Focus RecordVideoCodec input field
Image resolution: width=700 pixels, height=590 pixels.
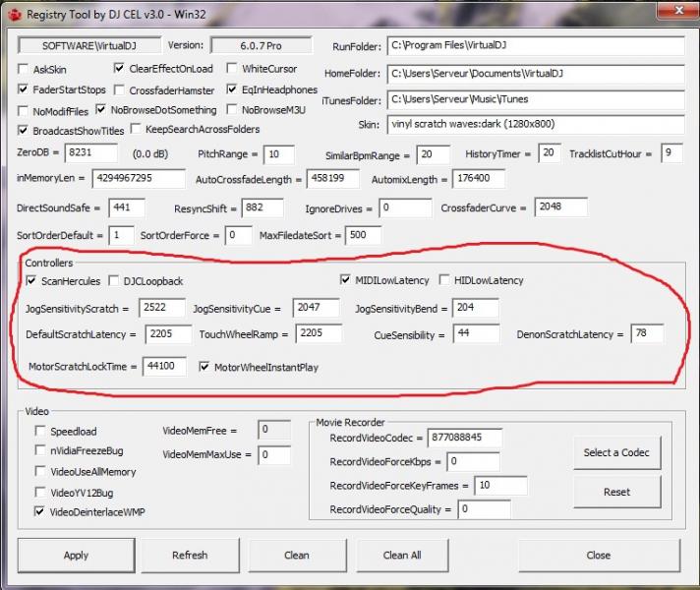(465, 438)
